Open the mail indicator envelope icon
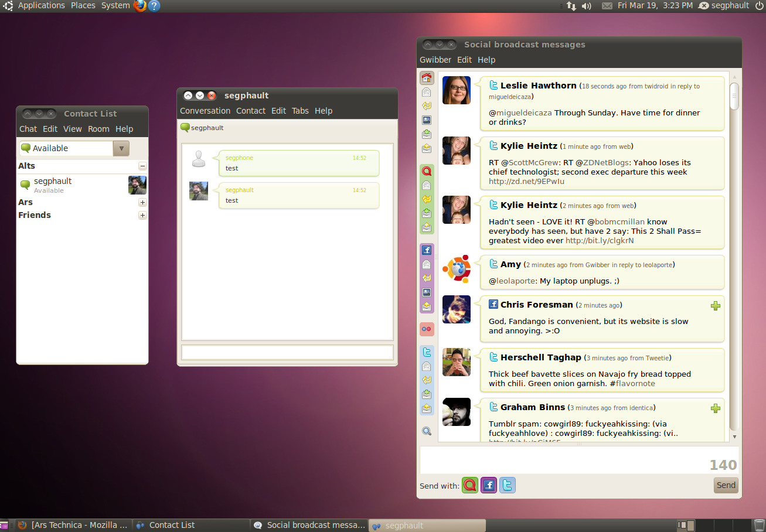The image size is (766, 532). (x=607, y=6)
